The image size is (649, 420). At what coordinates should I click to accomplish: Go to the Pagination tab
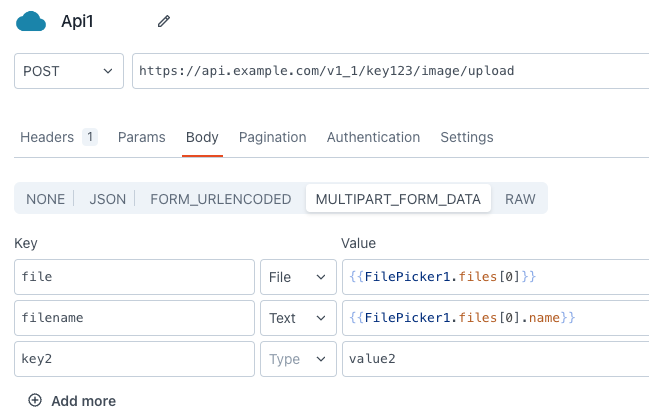272,137
